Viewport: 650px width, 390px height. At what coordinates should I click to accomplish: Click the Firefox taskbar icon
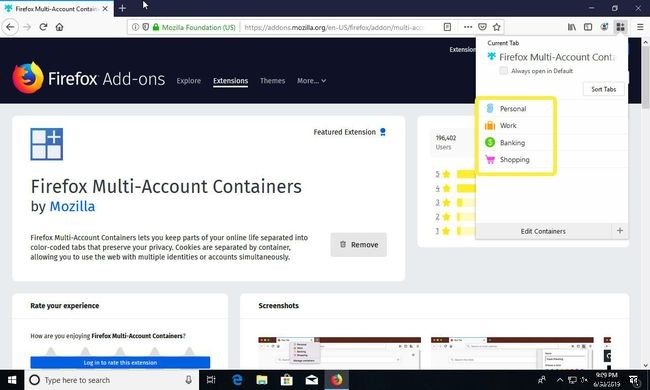(337, 380)
